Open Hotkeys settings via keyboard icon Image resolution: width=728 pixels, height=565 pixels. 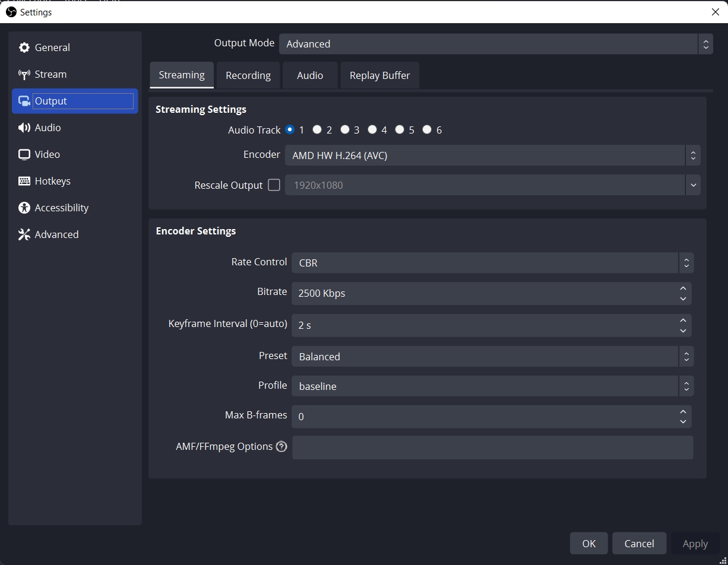point(24,181)
